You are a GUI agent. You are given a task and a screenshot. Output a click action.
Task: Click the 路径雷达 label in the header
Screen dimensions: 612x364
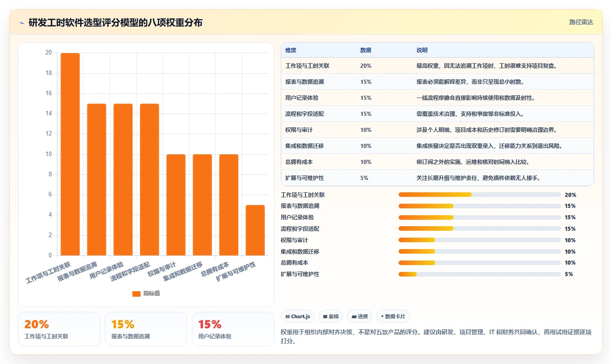581,22
